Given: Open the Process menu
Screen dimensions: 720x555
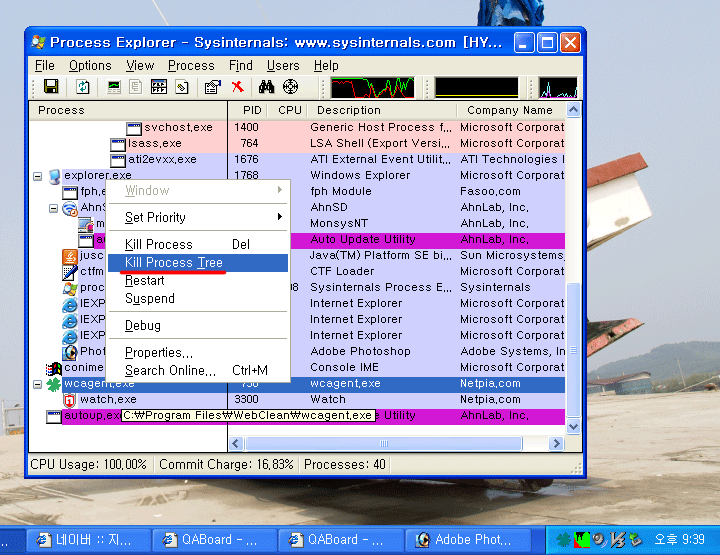Looking at the screenshot, I should [x=191, y=66].
